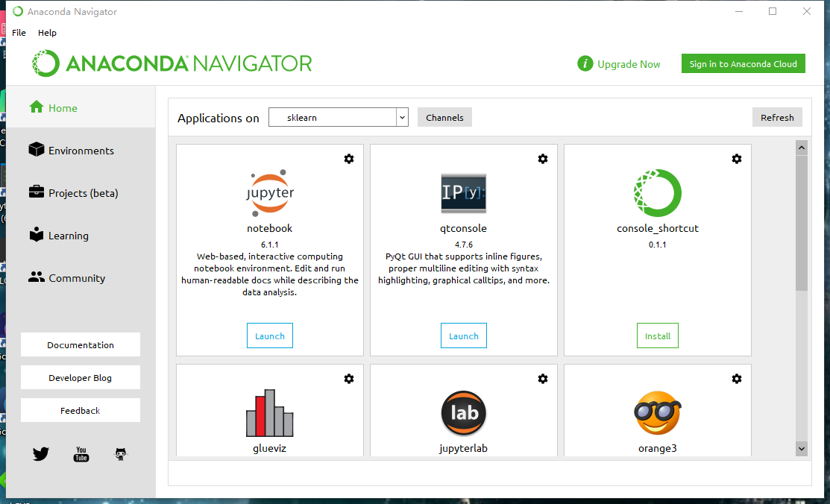Click the scrollbar up arrow
The height and width of the screenshot is (504, 830).
pos(802,148)
